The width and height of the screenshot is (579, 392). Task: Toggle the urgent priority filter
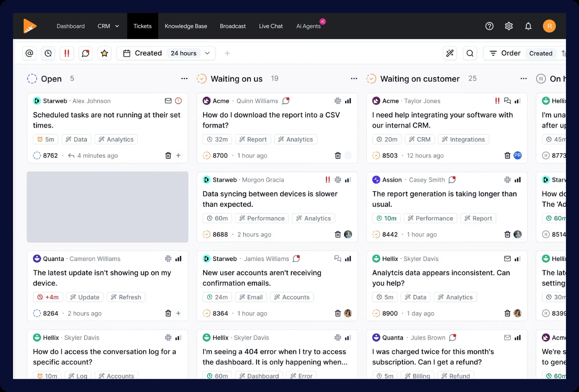(x=67, y=53)
